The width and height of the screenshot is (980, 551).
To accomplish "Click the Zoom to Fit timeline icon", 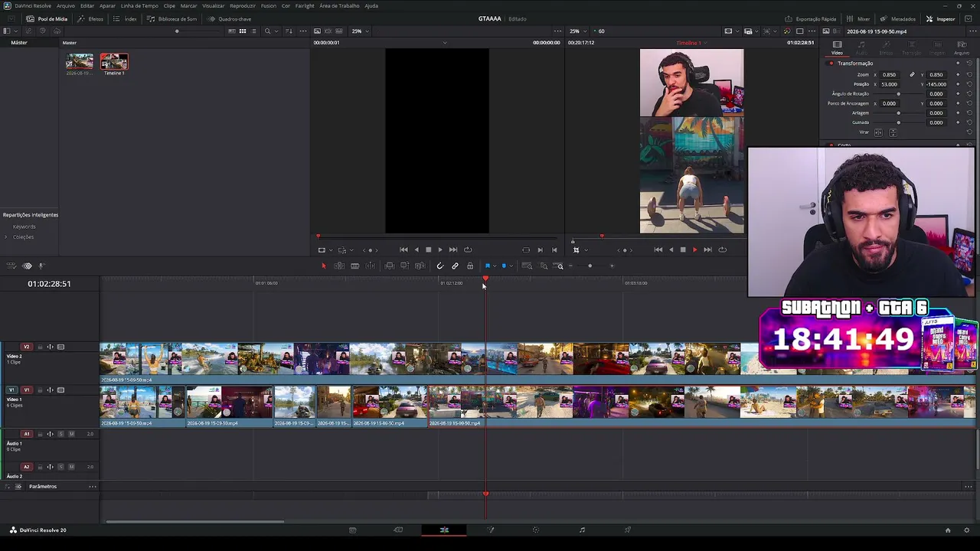I will [528, 266].
